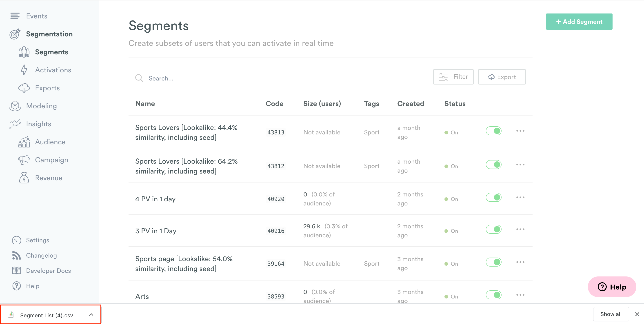Click the Add Segment button
644x325 pixels.
[579, 22]
